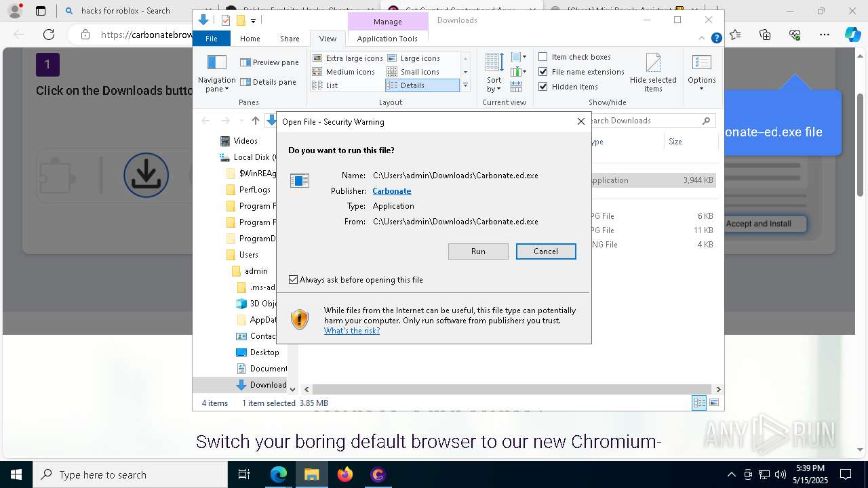
Task: Choose Extra large icons layout
Action: (348, 58)
